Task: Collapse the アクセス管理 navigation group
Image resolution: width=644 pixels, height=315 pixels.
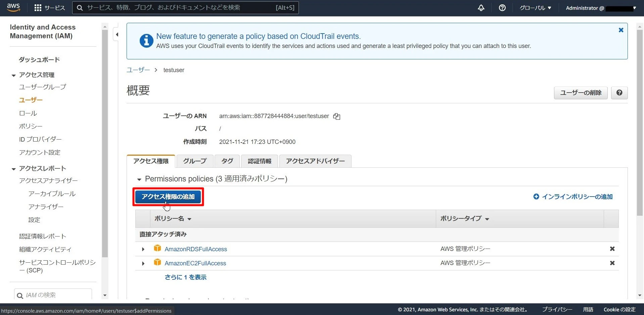Action: pos(13,75)
